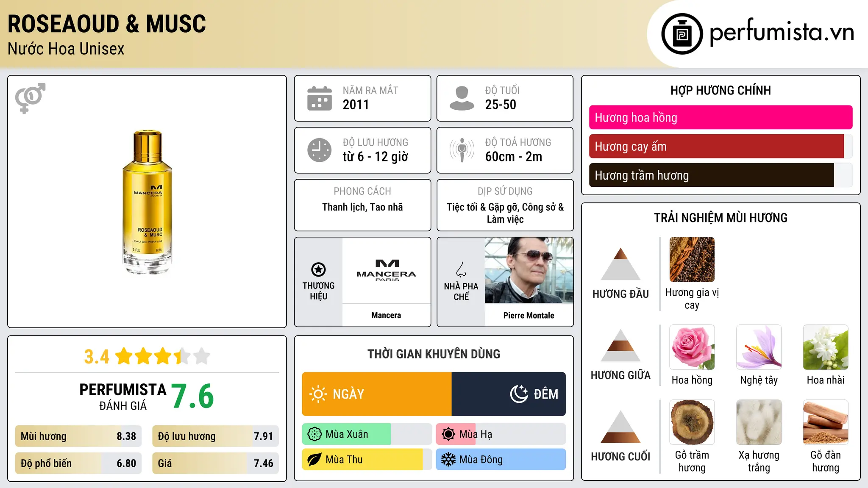The height and width of the screenshot is (488, 868).
Task: Click the dark Hương trầm hương accord bar
Action: click(x=721, y=175)
